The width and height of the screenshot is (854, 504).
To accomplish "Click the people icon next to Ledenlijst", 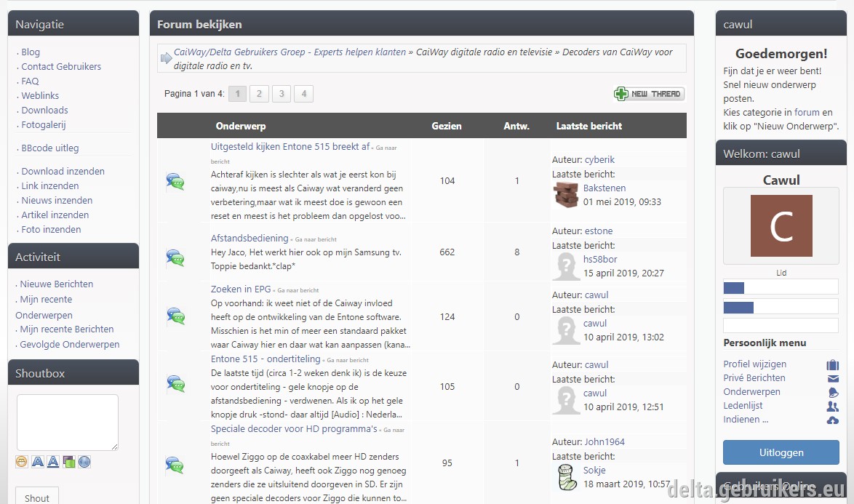I will pyautogui.click(x=833, y=406).
